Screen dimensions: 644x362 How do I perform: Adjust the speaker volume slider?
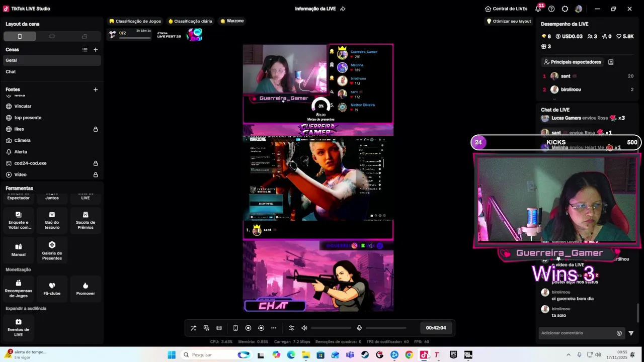coord(331,328)
